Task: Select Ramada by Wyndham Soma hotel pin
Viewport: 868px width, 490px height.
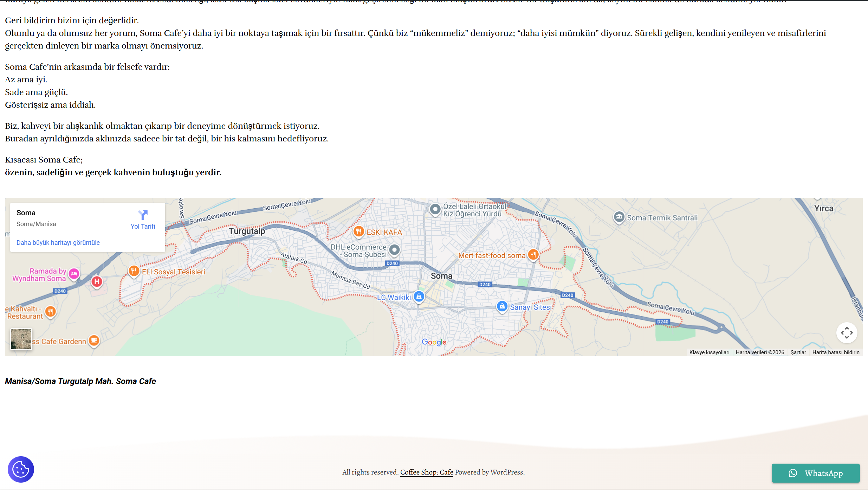Action: [74, 274]
